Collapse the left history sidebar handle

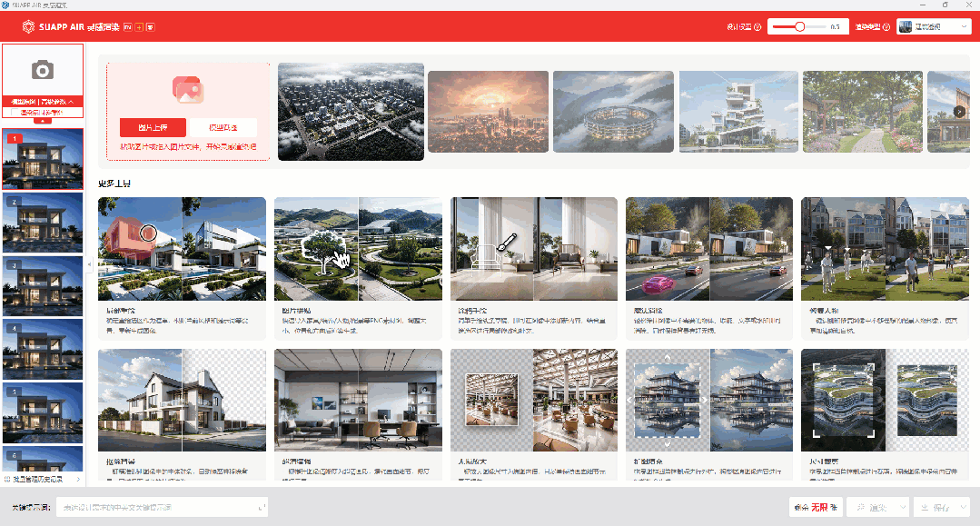coord(89,263)
